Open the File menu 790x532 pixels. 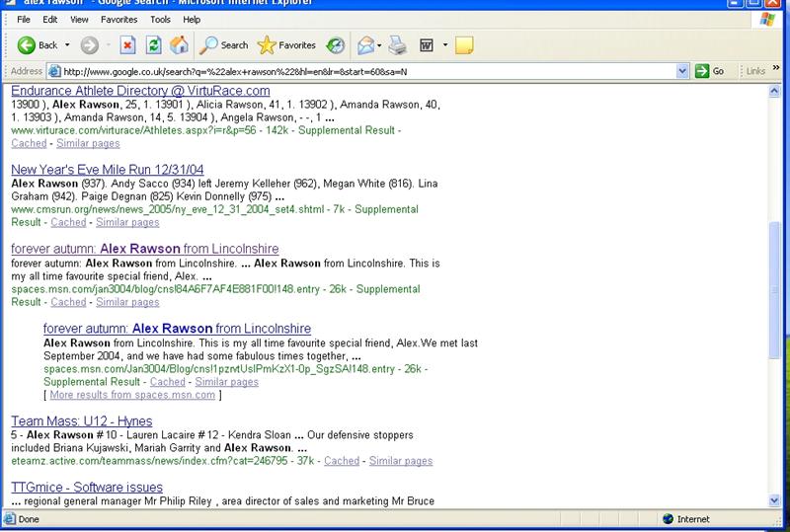[x=24, y=20]
